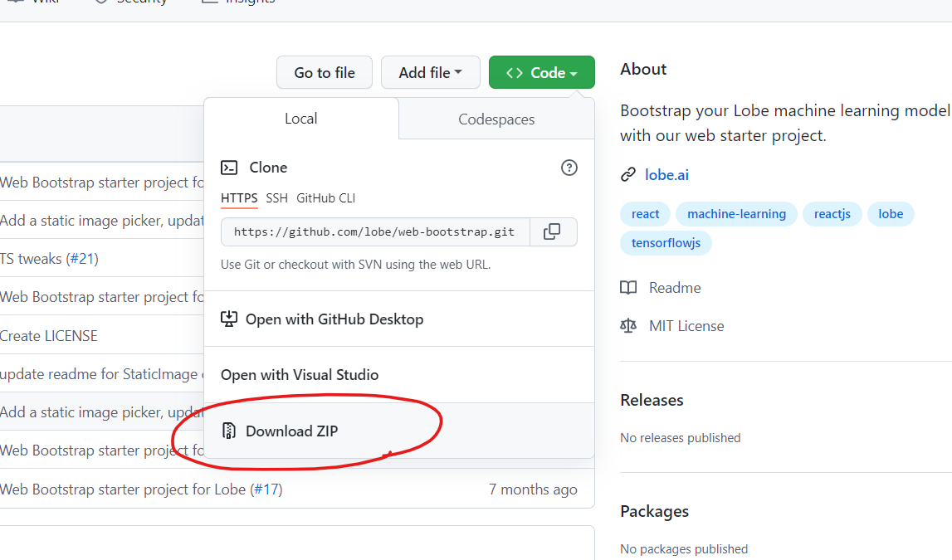Select the HTTPS clone option

click(239, 197)
